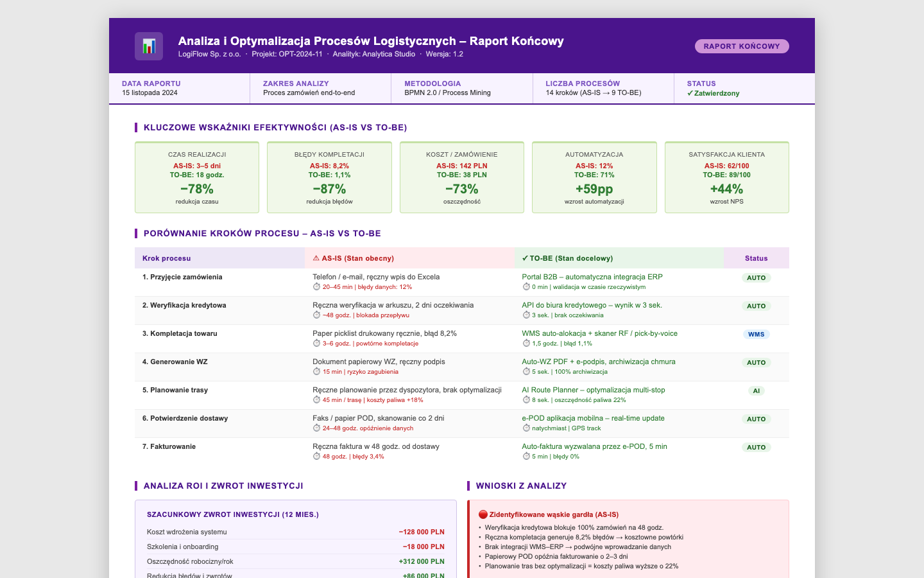Viewport: 924px width, 578px height.
Task: Click the clock icon next to "natychmiast" in Potwierdzenie dostawy
Action: coord(525,428)
